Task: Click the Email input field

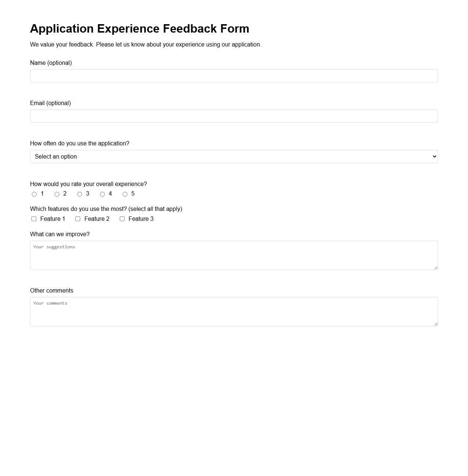Action: click(x=234, y=116)
